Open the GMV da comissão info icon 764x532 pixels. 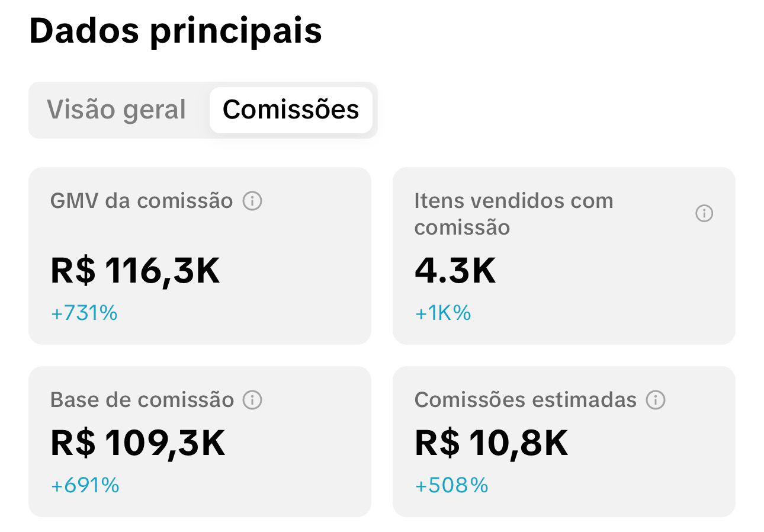[252, 201]
